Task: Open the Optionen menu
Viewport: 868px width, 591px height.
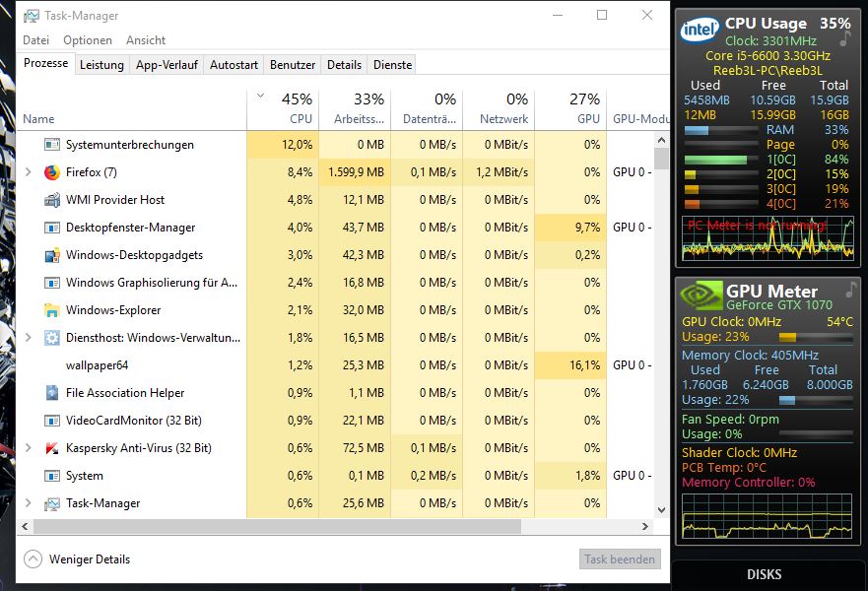Action: pyautogui.click(x=88, y=40)
